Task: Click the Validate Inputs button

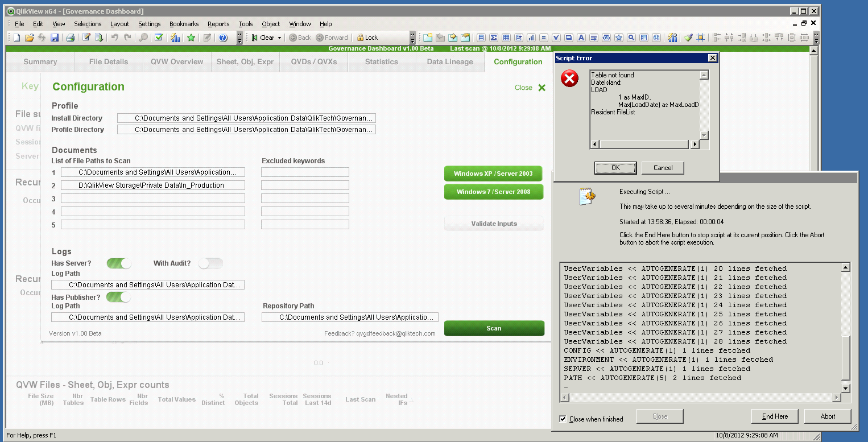Action: coord(494,224)
